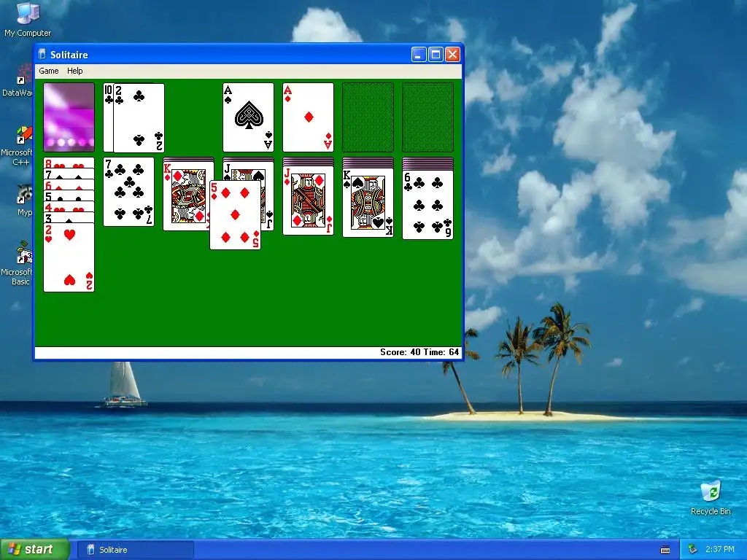
Task: Click the third empty foundation slot
Action: [368, 117]
